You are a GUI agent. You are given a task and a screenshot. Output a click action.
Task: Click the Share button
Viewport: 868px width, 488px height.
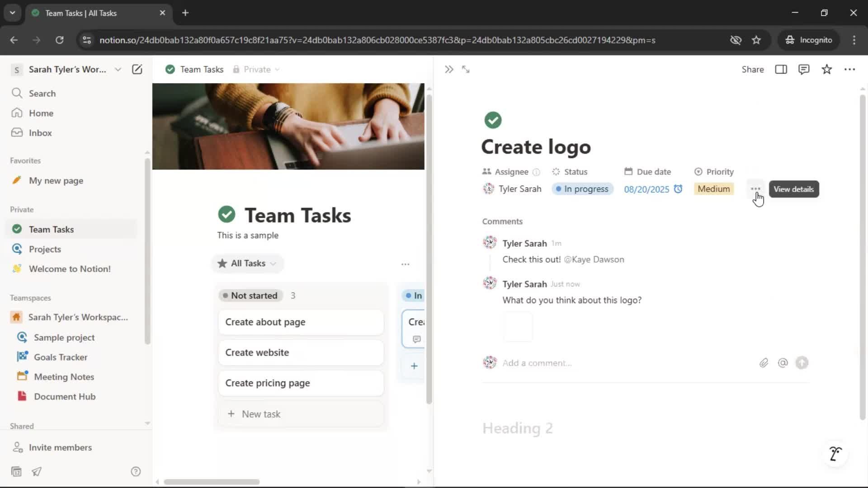(753, 69)
